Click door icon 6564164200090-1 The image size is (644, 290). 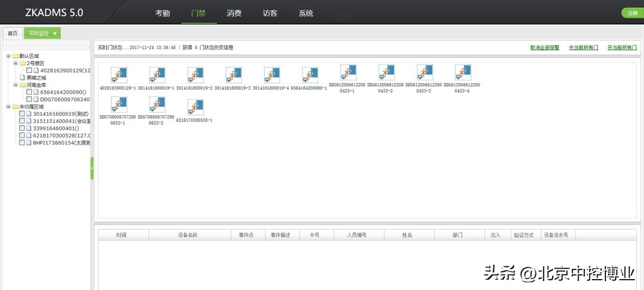(310, 75)
